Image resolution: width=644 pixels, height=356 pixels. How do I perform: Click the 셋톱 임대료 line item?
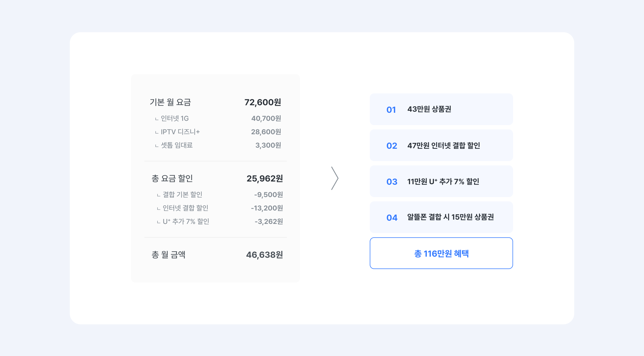tap(177, 145)
